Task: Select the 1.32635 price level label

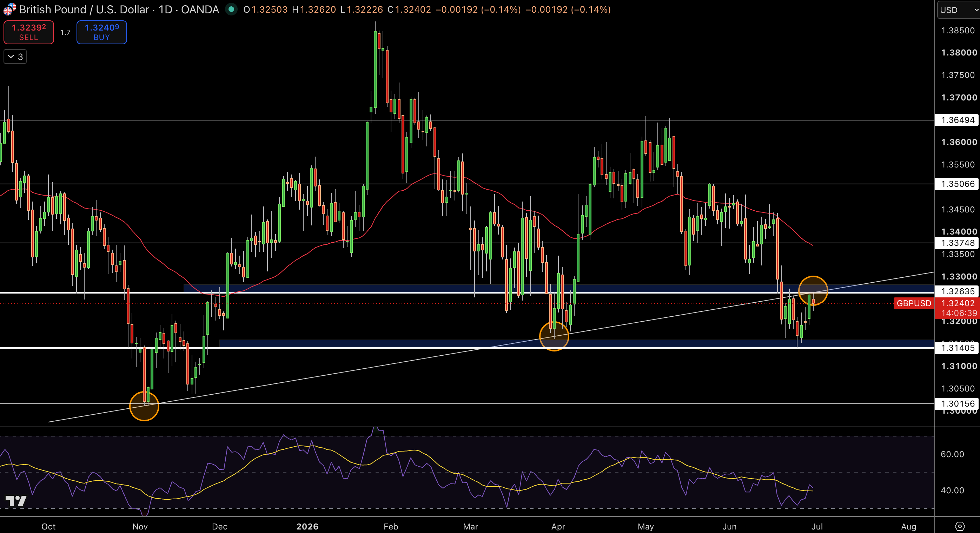Action: point(957,291)
